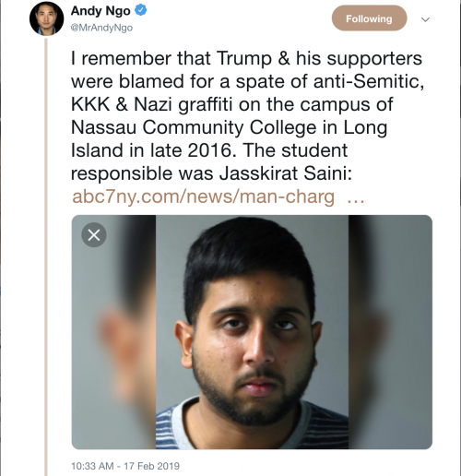Click the blue verified badge checkmark
Image resolution: width=461 pixels, height=476 pixels.
pos(141,10)
